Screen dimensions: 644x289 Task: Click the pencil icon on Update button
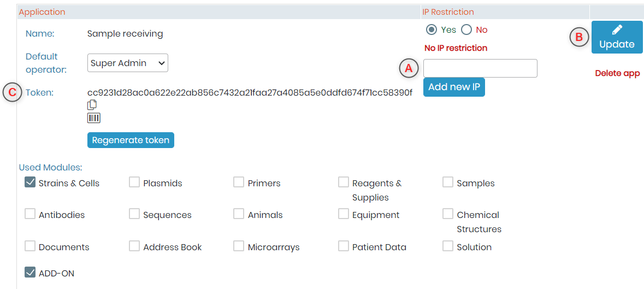617,30
